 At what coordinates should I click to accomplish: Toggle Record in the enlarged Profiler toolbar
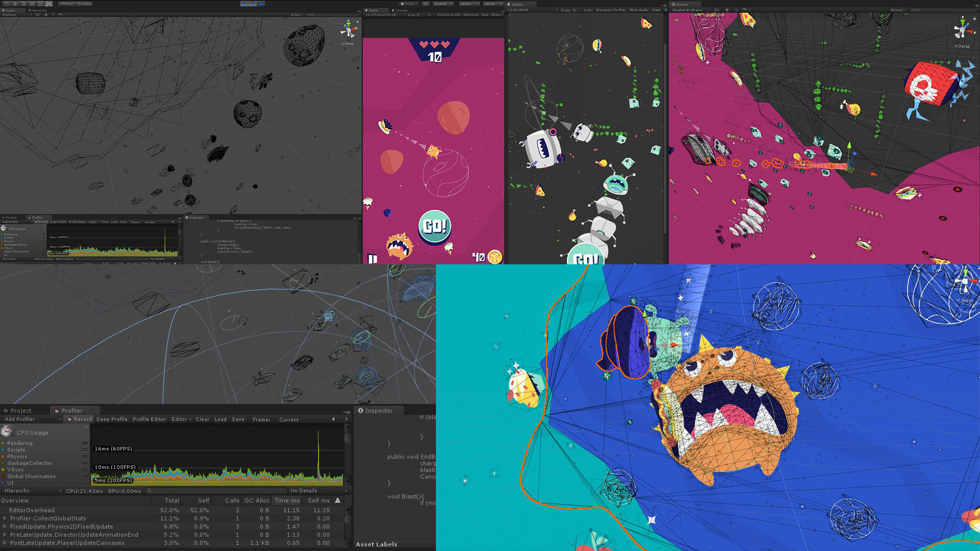[80, 419]
